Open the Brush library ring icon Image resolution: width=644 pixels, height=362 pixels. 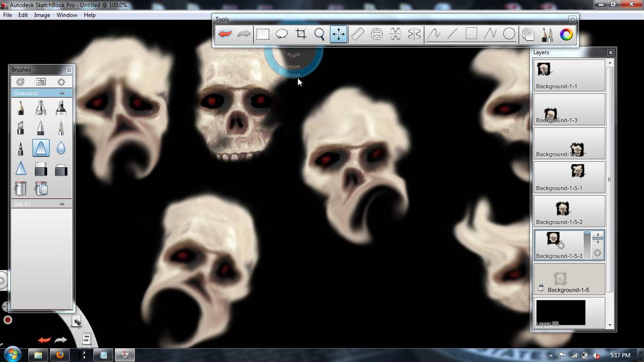point(20,82)
